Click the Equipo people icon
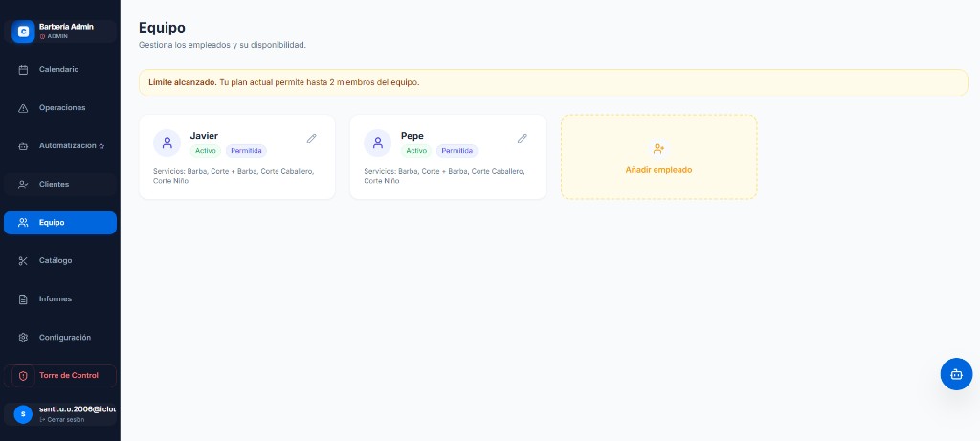This screenshot has width=980, height=441. (x=23, y=222)
